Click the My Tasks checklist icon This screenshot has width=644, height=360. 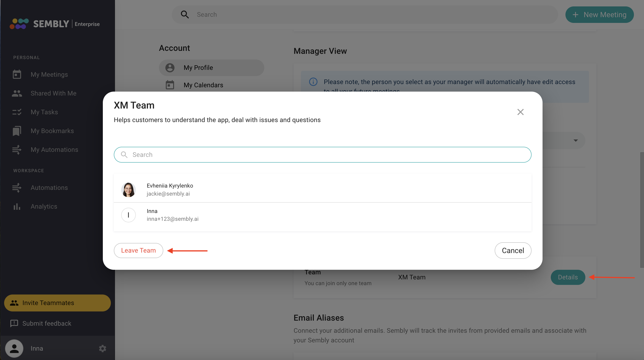point(17,112)
